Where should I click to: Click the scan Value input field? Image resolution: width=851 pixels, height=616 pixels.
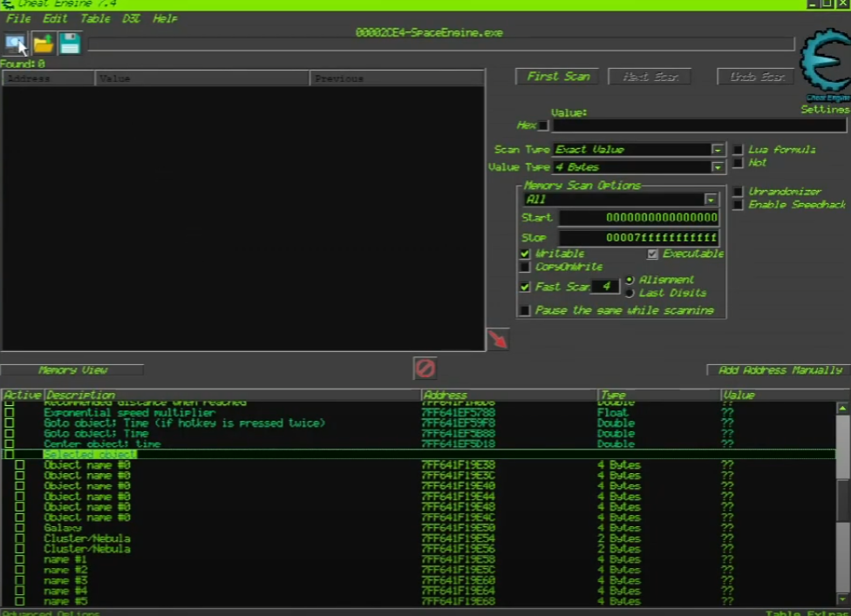click(x=698, y=125)
